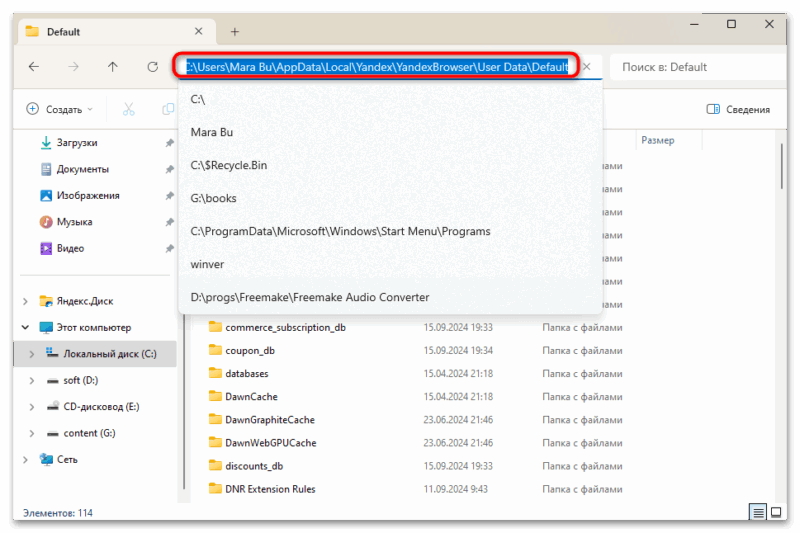Viewport: 800px width, 533px height.
Task: Choose G:\books from address suggestions
Action: [x=390, y=198]
